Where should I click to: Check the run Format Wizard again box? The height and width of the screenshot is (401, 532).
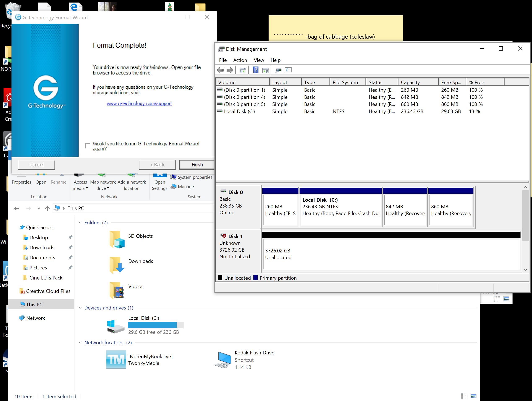pos(88,146)
